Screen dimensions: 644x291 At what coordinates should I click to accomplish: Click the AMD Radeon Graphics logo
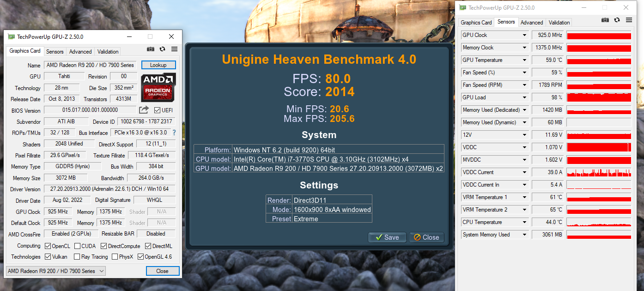pyautogui.click(x=158, y=87)
